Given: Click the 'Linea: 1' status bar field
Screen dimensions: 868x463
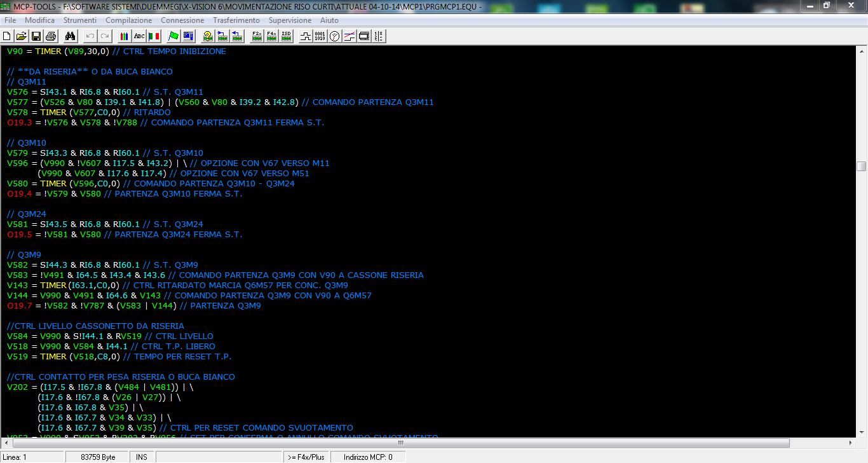Looking at the screenshot, I should point(32,457).
